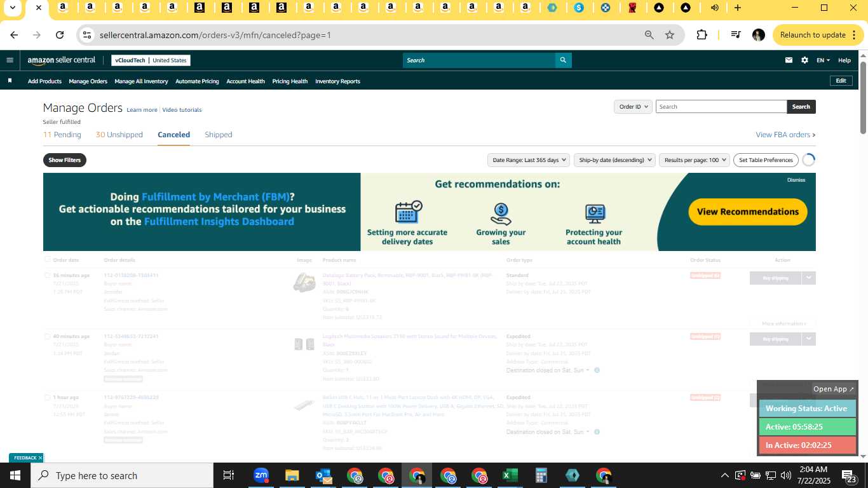
Task: Open the Ship-by date (descending) sort dropdown
Action: (614, 160)
